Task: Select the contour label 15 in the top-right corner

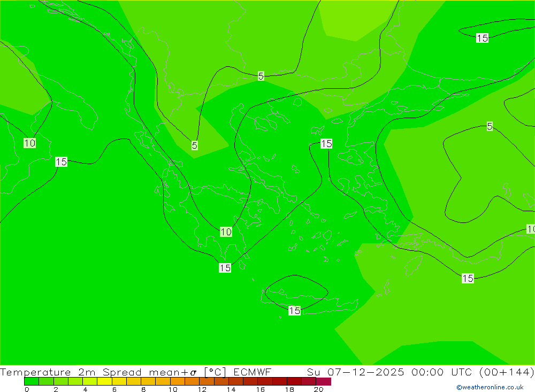Action: pos(482,38)
